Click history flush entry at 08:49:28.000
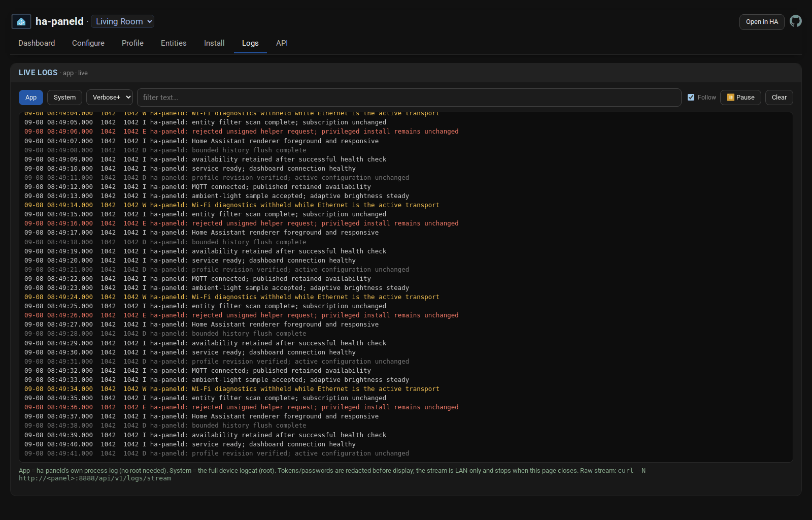 click(x=165, y=334)
